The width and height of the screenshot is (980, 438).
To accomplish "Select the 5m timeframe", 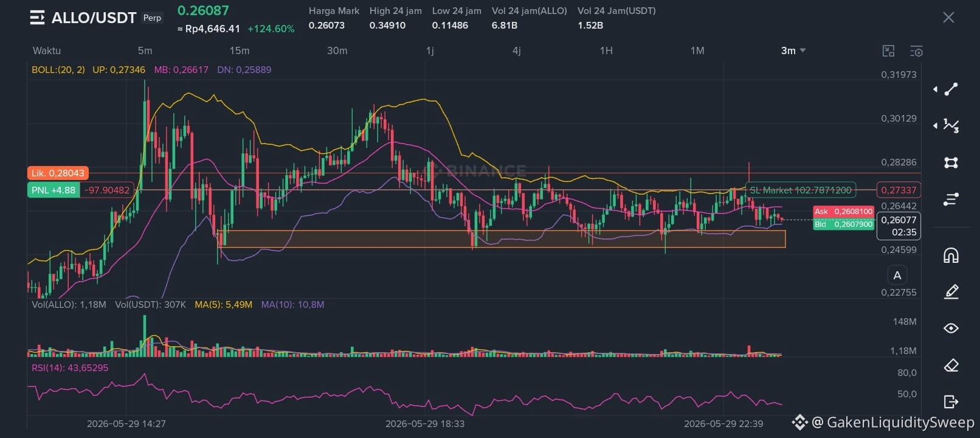I will [145, 50].
